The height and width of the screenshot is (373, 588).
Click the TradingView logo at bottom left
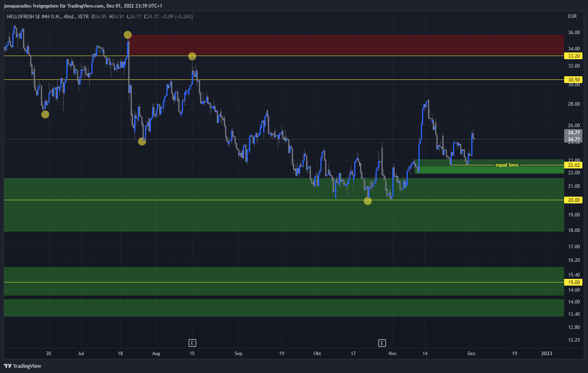point(23,366)
